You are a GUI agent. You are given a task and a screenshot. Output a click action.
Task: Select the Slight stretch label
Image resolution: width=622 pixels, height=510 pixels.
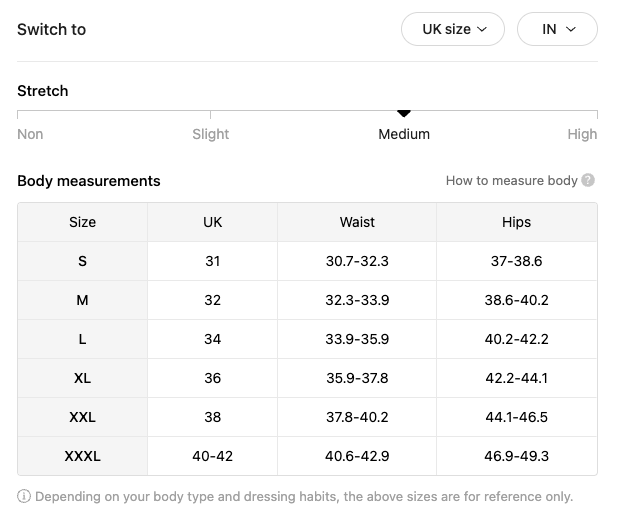(x=211, y=134)
